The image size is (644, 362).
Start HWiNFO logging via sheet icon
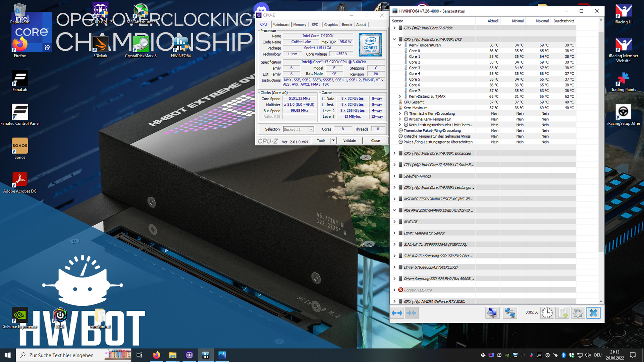click(562, 313)
